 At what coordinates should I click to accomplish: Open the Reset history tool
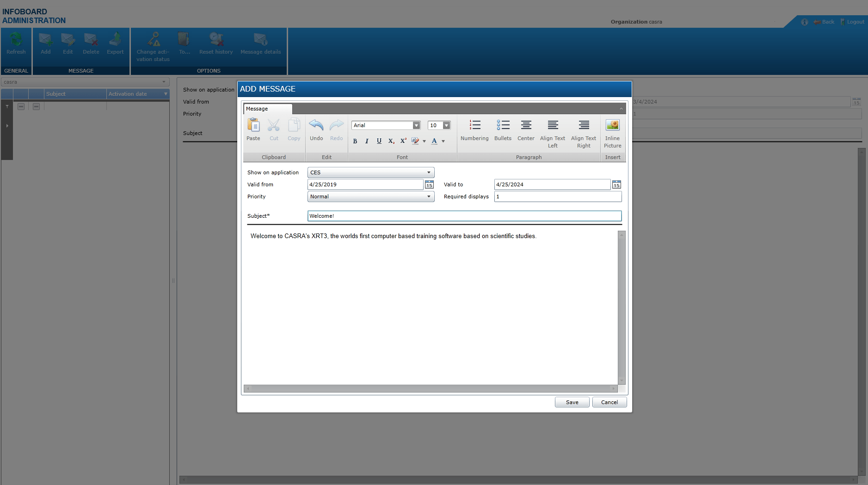[215, 44]
